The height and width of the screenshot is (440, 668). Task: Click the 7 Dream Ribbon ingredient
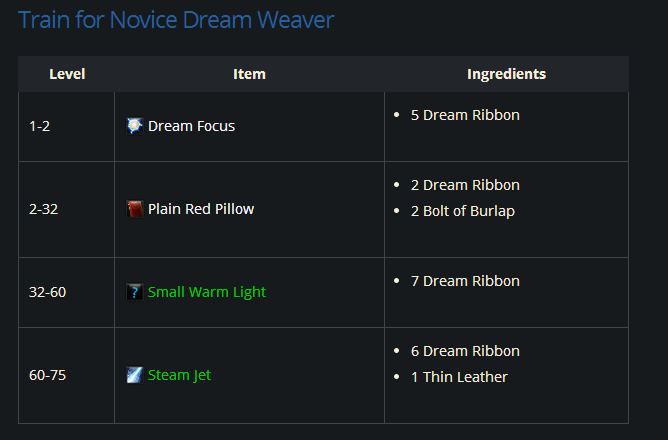[x=465, y=281]
